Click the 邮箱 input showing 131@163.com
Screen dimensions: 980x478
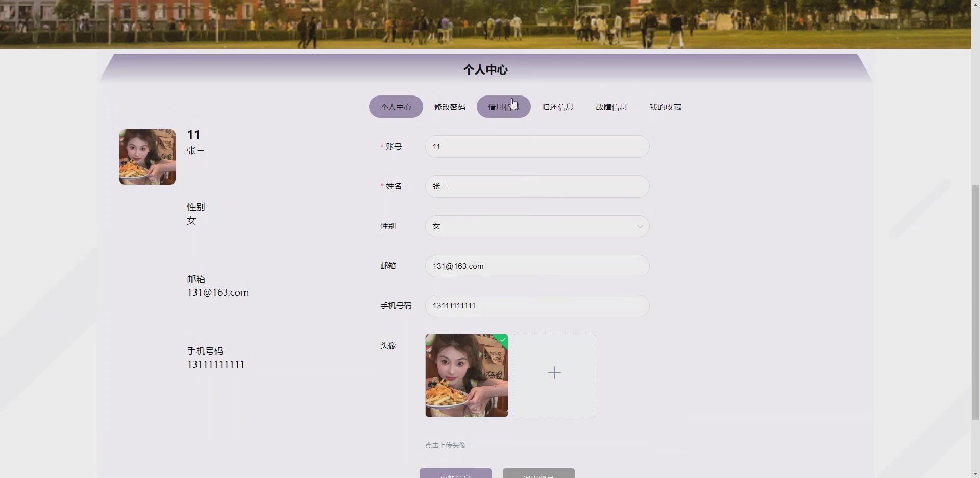coord(537,266)
